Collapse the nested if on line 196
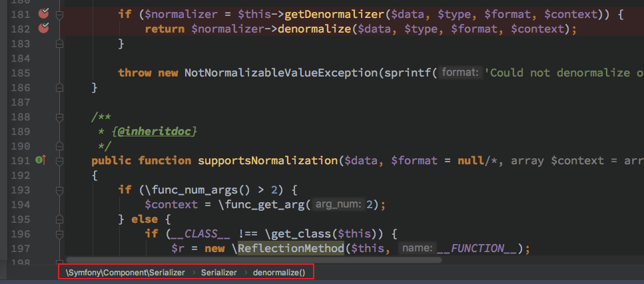The height and width of the screenshot is (284, 644). click(x=59, y=233)
